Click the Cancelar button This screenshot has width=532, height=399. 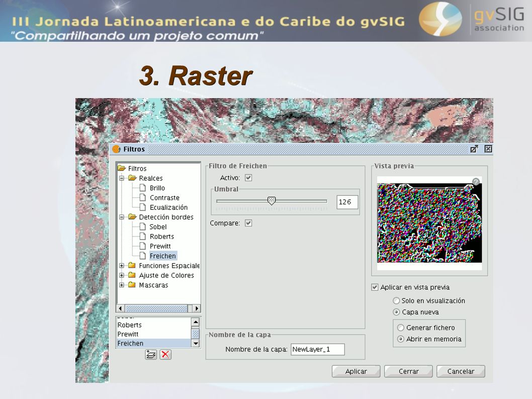pos(461,371)
